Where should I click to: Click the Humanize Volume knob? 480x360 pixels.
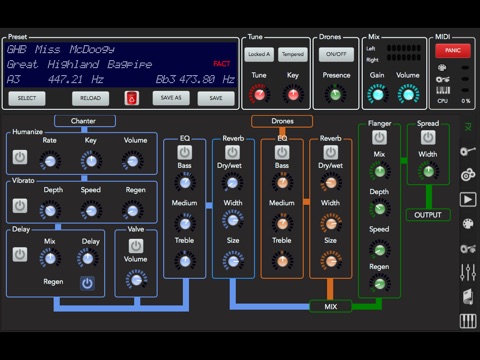pos(133,161)
